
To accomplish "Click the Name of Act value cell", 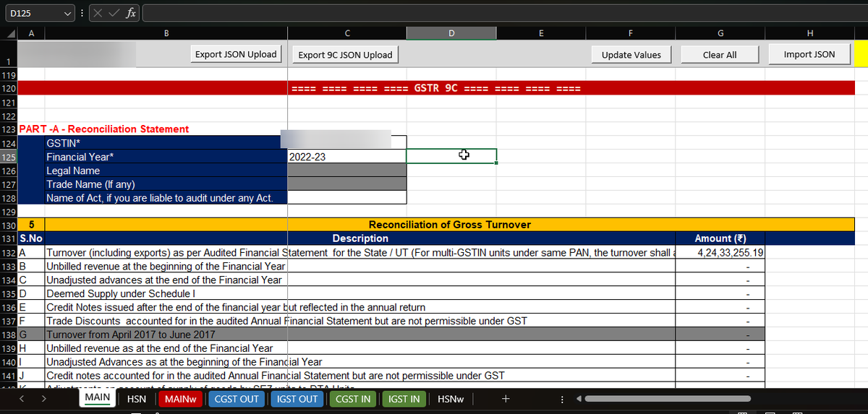I will pos(346,197).
